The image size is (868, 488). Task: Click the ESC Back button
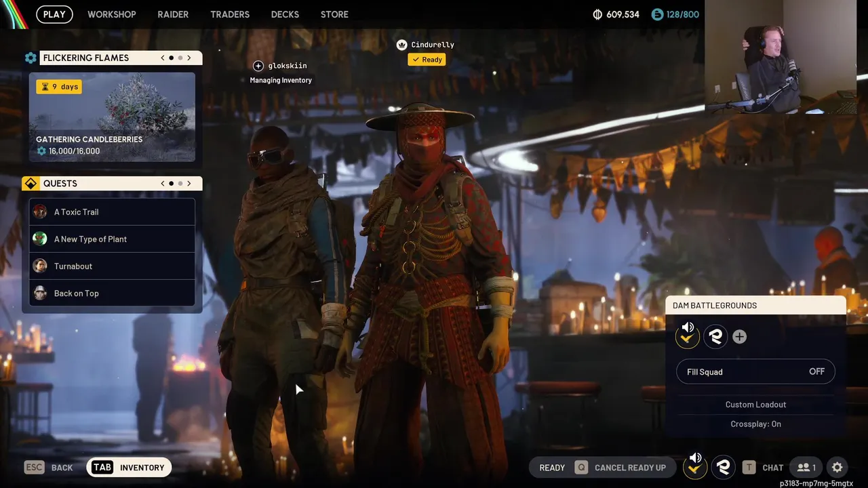tap(48, 468)
